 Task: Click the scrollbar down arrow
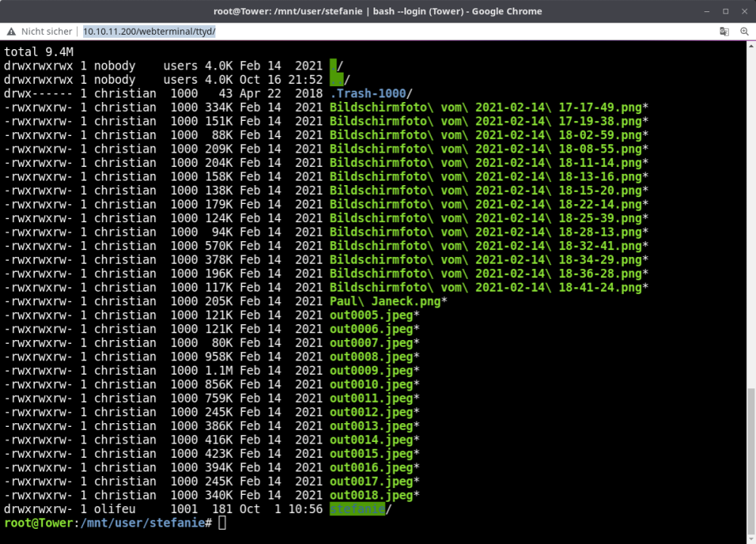pyautogui.click(x=751, y=539)
